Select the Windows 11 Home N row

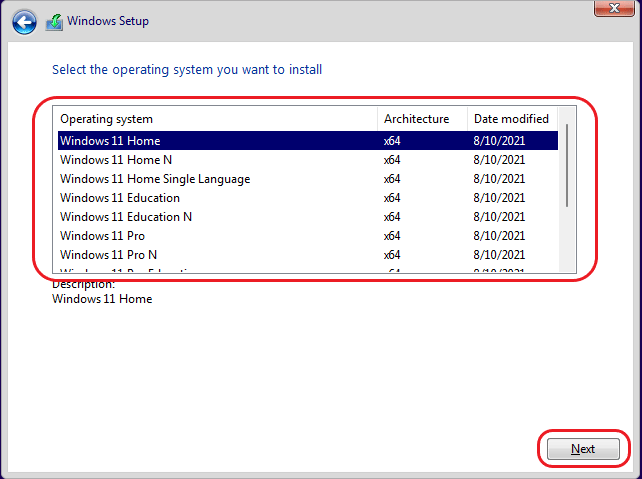tap(308, 160)
